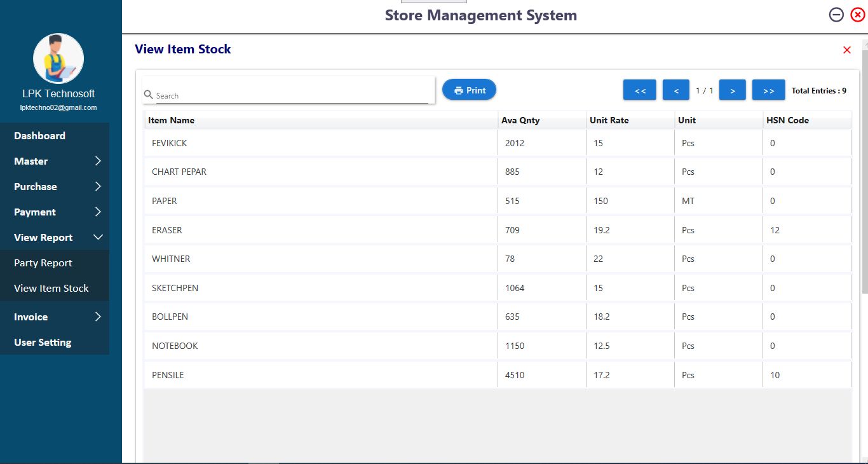
Task: Expand the Invoice submenu
Action: (x=98, y=317)
